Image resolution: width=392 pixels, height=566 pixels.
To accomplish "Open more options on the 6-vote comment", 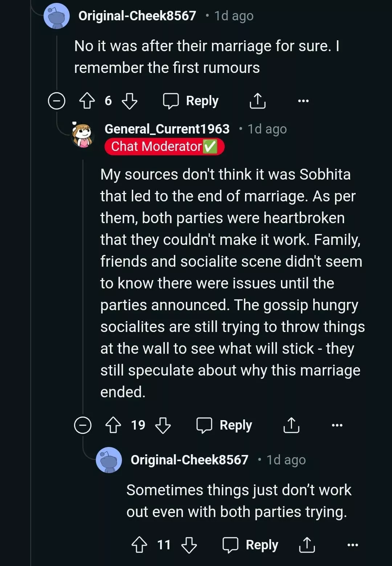I will (x=303, y=101).
